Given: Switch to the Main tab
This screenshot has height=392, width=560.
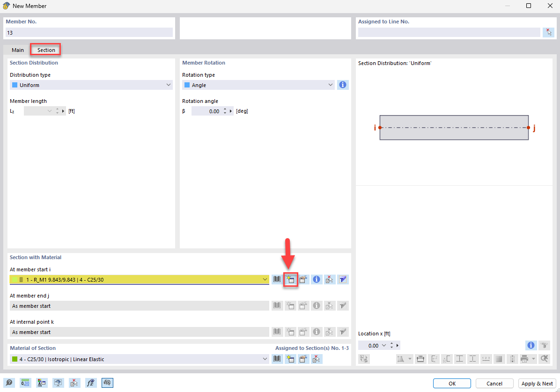Looking at the screenshot, I should (17, 50).
